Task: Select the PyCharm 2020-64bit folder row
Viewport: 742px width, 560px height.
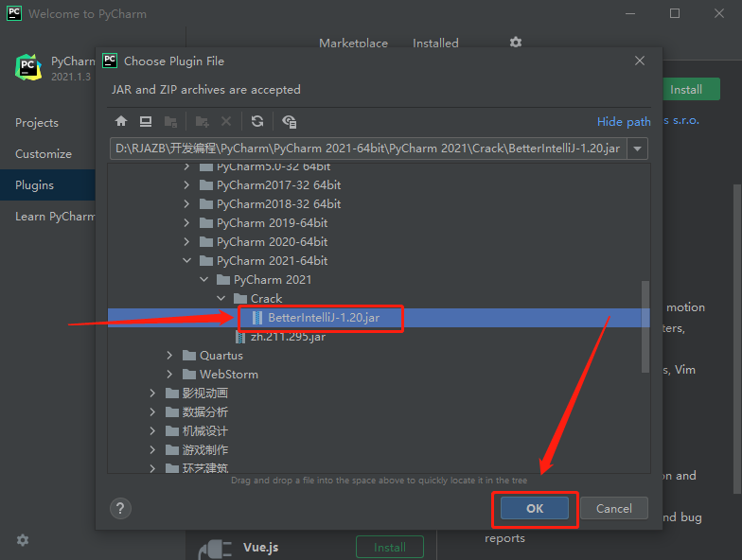Action: coord(379,242)
